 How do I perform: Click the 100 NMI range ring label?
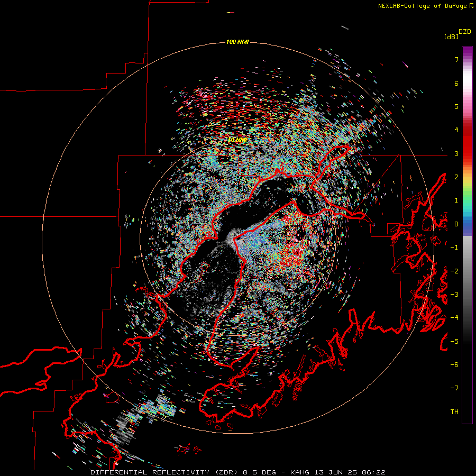click(237, 42)
